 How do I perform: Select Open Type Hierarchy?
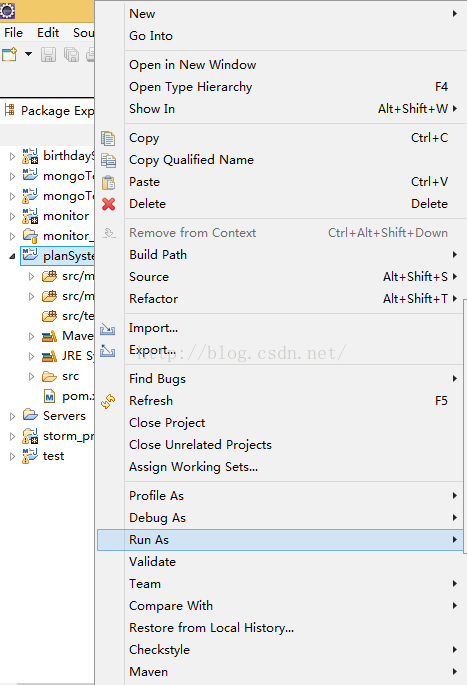[x=280, y=86]
